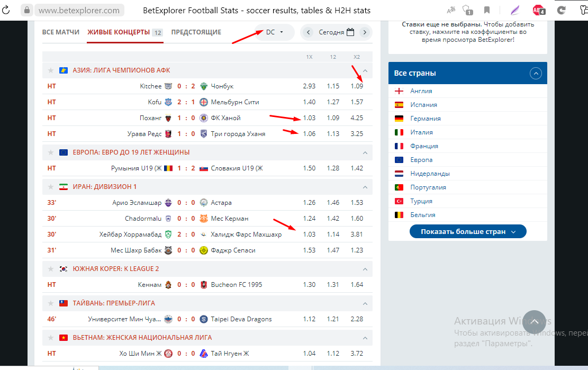Star the Южная Корея: K League 2 league

point(51,269)
